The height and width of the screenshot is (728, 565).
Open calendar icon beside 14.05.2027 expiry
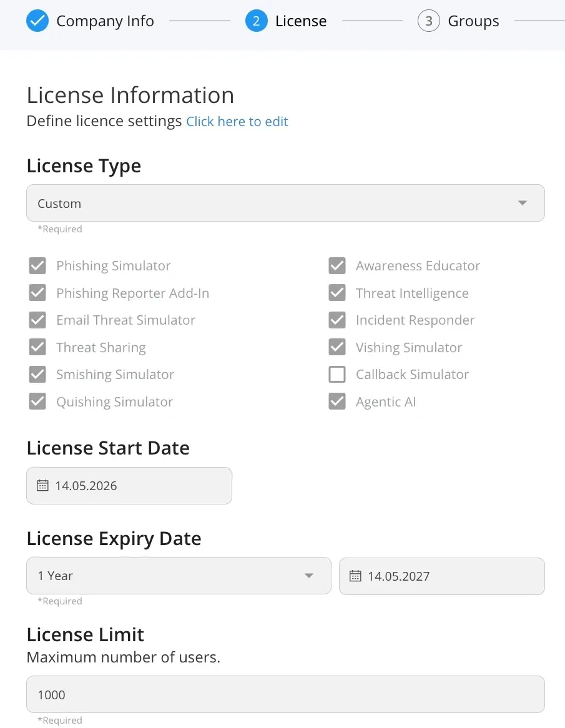coord(355,576)
